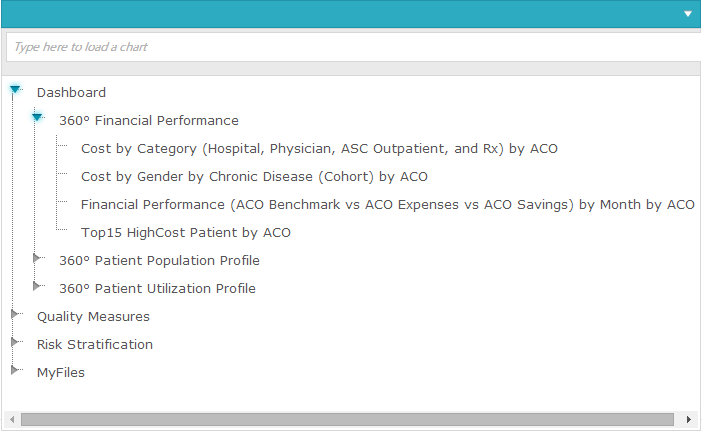
Task: Select the Dashboard label
Action: 71,93
